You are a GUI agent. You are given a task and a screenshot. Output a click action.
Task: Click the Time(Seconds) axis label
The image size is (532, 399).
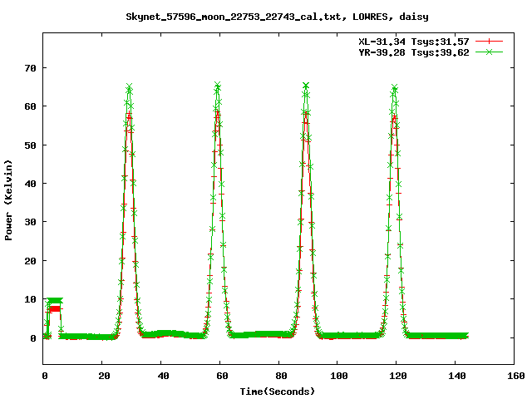pyautogui.click(x=278, y=392)
